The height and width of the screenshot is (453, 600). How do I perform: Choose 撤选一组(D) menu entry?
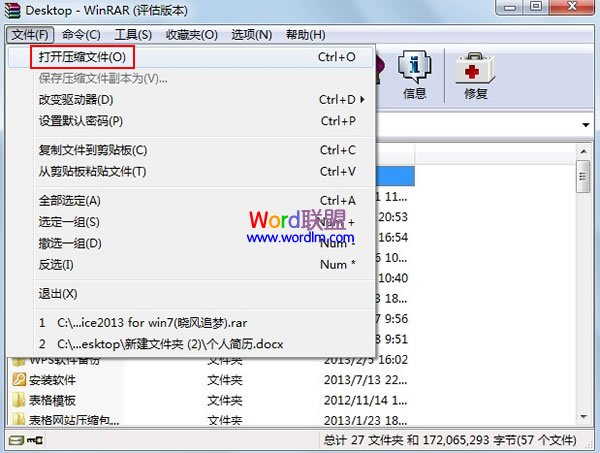(x=190, y=243)
